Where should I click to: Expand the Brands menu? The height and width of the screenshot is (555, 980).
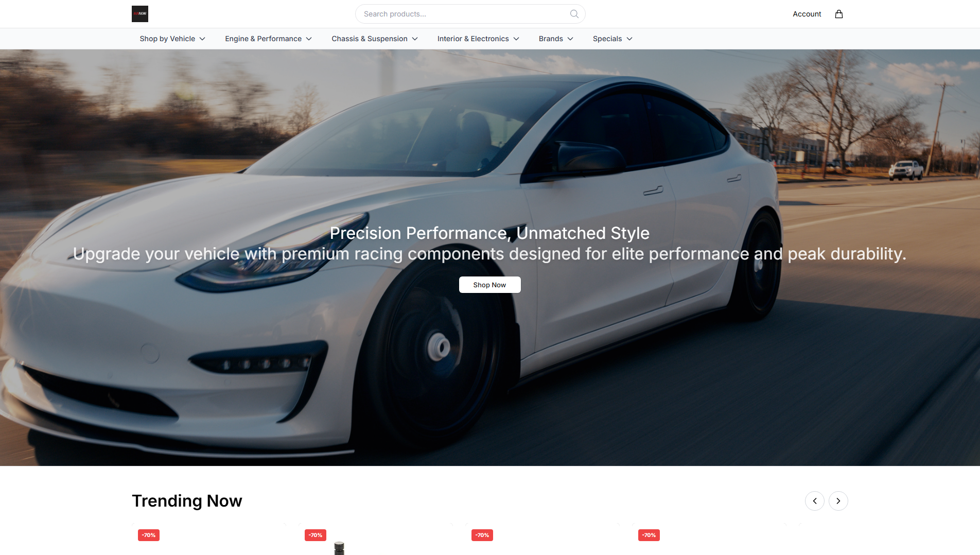point(556,39)
